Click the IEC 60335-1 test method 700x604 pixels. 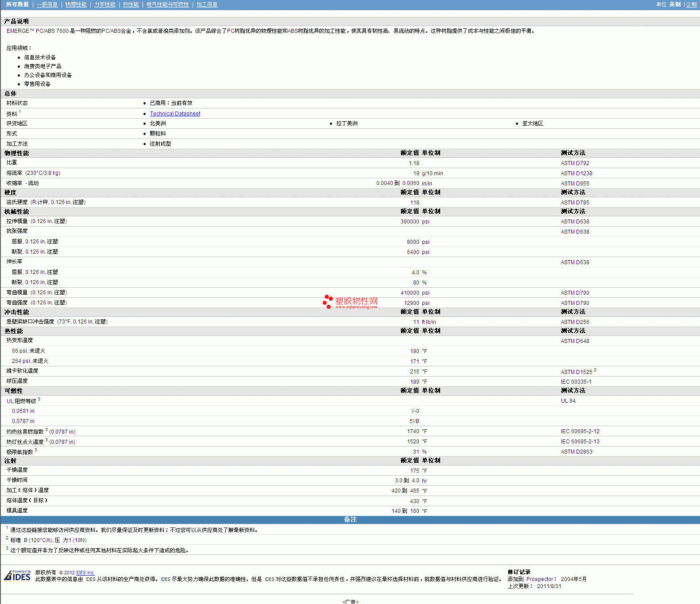(576, 382)
